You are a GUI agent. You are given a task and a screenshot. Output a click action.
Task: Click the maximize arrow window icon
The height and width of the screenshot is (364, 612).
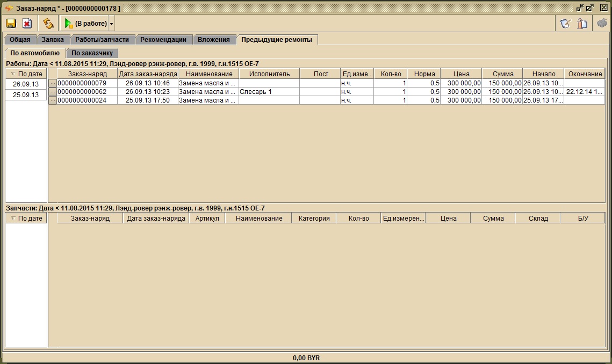[590, 8]
